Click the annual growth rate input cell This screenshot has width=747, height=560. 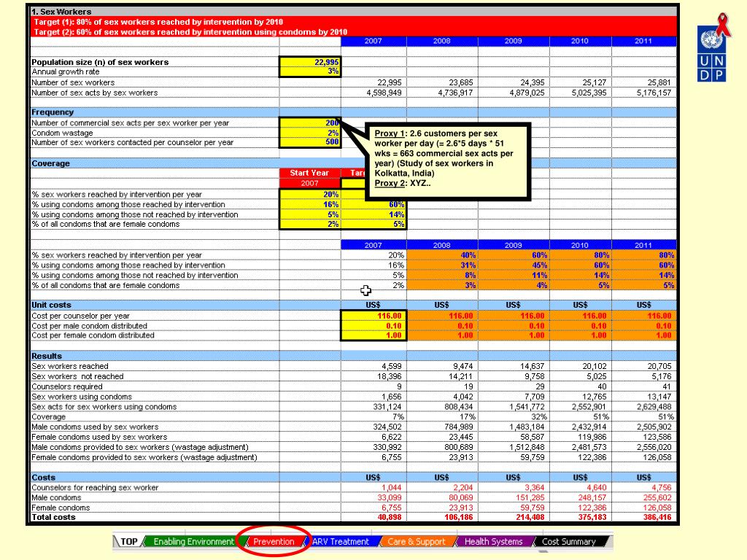(309, 72)
